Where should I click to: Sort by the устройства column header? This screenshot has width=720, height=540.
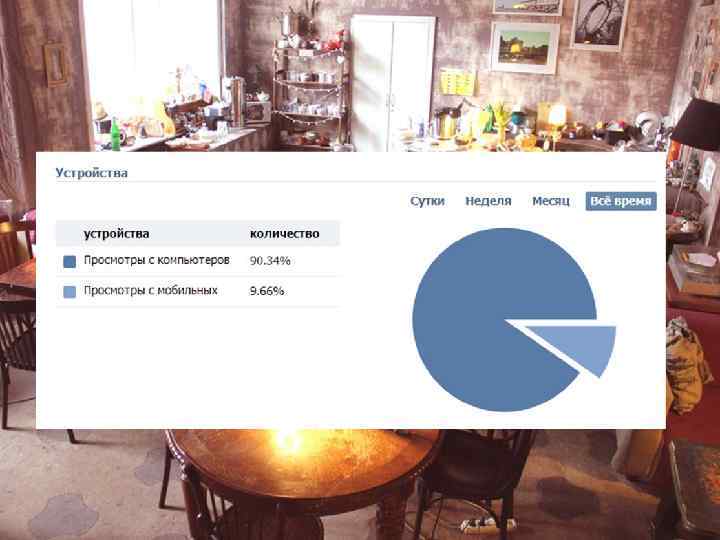[x=116, y=234]
